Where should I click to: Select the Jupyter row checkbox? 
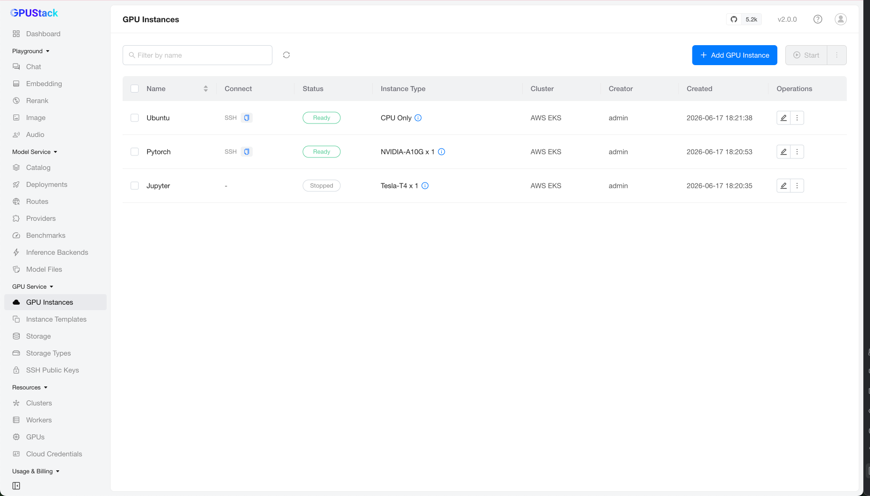coord(134,186)
